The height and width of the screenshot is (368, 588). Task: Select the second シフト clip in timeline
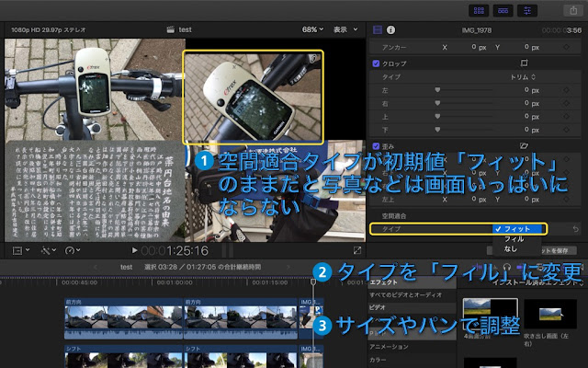(x=241, y=357)
